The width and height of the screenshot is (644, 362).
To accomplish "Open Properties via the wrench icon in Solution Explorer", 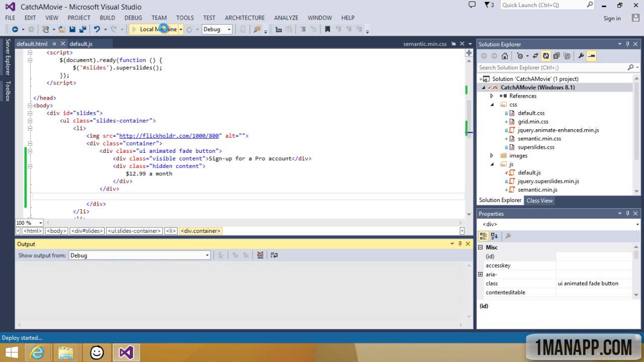I will point(581,56).
